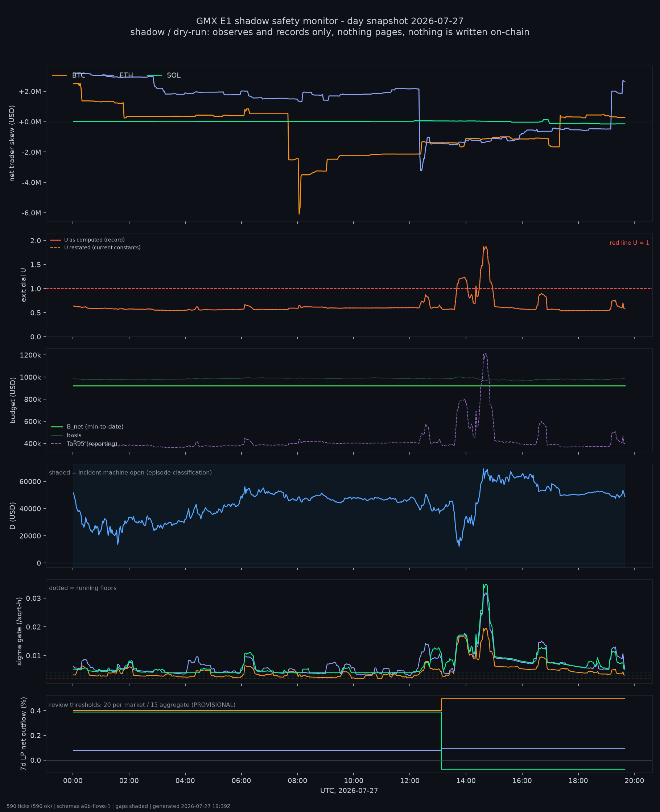
Task: Click the 'TaR95 (reporting)' legend label
Action: 92,444
